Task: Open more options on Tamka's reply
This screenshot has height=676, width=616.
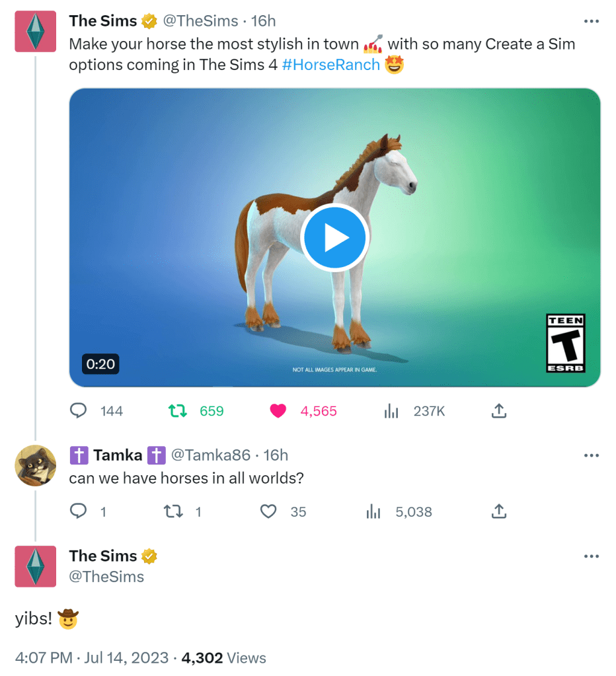Action: click(591, 455)
